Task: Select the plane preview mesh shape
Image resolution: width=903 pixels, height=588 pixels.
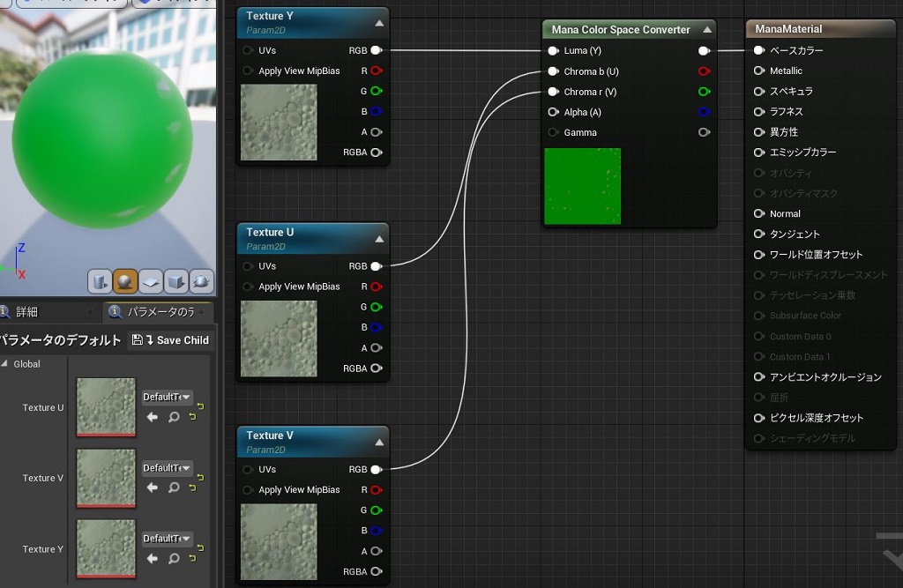Action: tap(150, 280)
